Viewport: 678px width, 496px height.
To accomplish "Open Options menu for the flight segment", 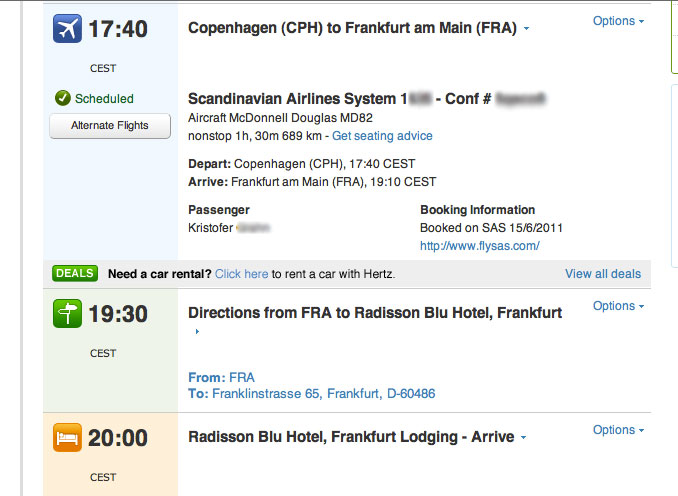I will (x=618, y=21).
